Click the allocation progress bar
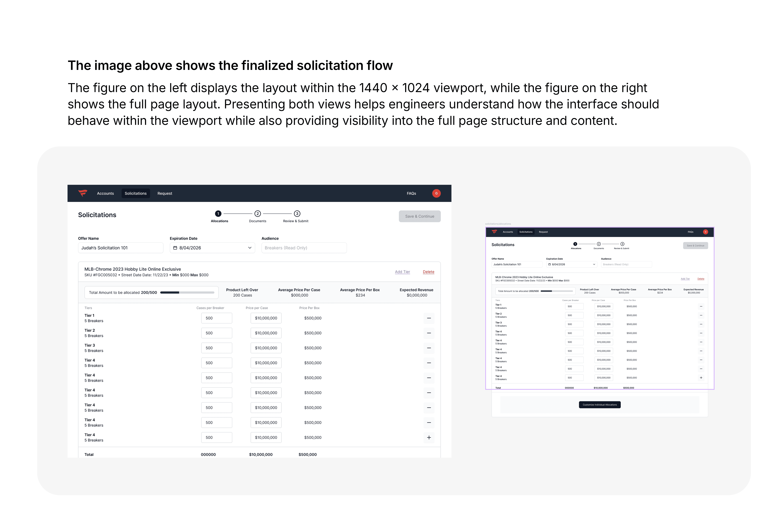The image size is (781, 532). (187, 292)
